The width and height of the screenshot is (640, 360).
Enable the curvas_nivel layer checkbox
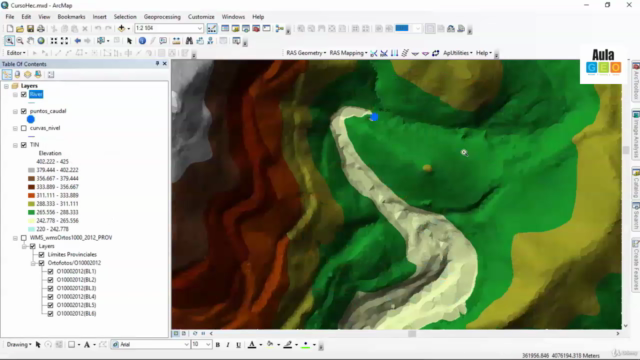coord(24,128)
